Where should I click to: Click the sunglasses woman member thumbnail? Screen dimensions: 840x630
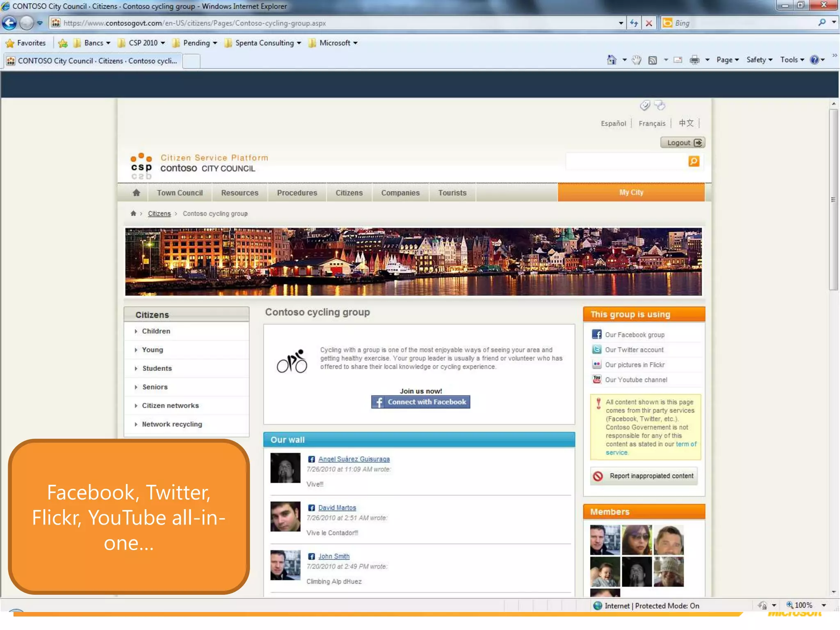637,540
